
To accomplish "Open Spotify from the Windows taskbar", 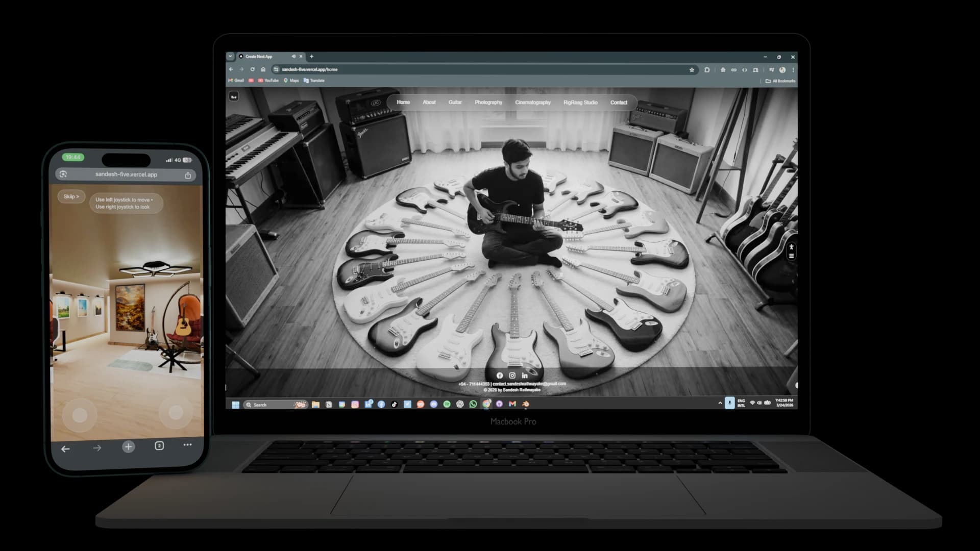I will coord(447,404).
